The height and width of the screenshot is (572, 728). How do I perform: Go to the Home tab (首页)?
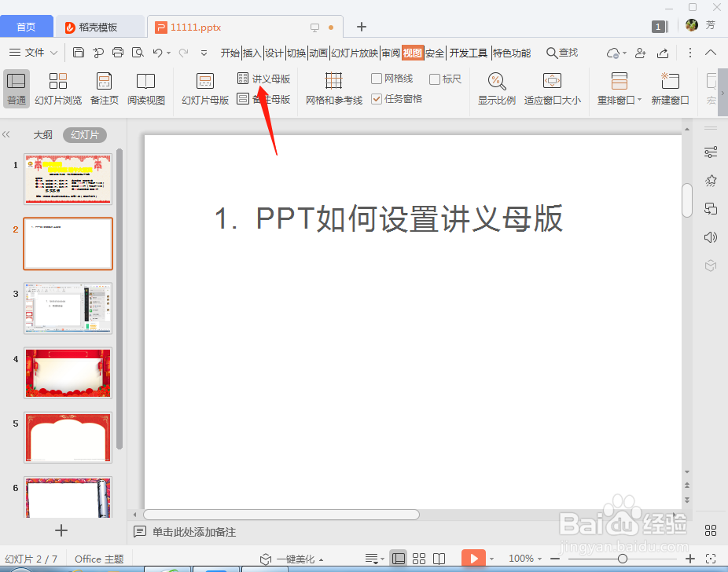(26, 27)
